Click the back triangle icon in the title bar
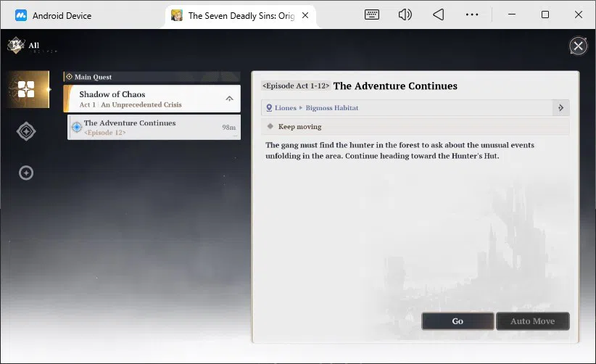Viewport: 596px width, 364px height. coord(439,15)
